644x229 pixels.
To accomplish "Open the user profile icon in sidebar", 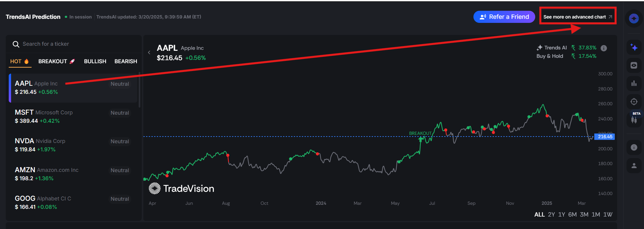I will click(x=634, y=166).
